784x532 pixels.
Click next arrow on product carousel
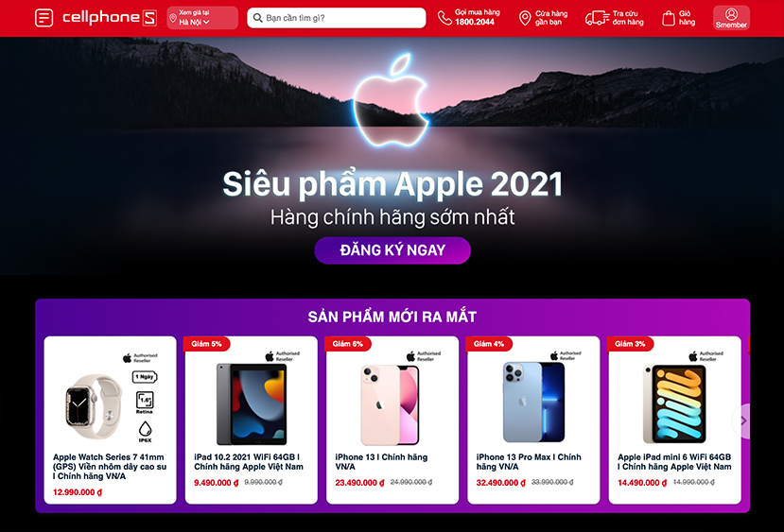pyautogui.click(x=742, y=421)
